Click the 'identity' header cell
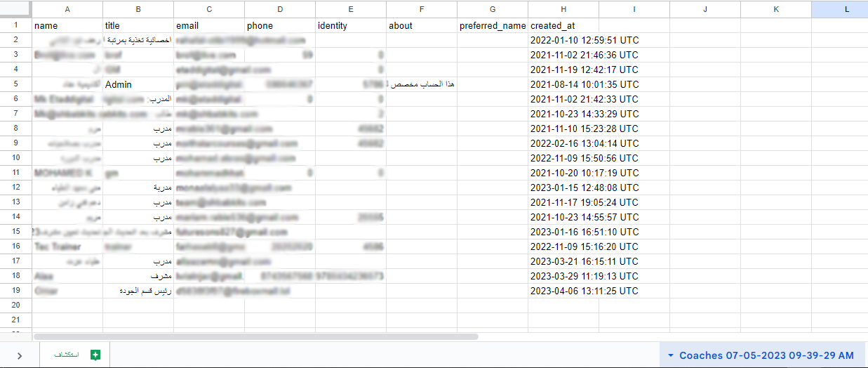This screenshot has height=368, width=868. 351,25
